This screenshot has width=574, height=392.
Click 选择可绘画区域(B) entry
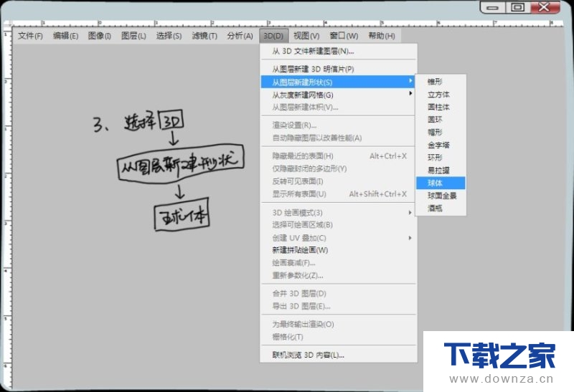338,225
